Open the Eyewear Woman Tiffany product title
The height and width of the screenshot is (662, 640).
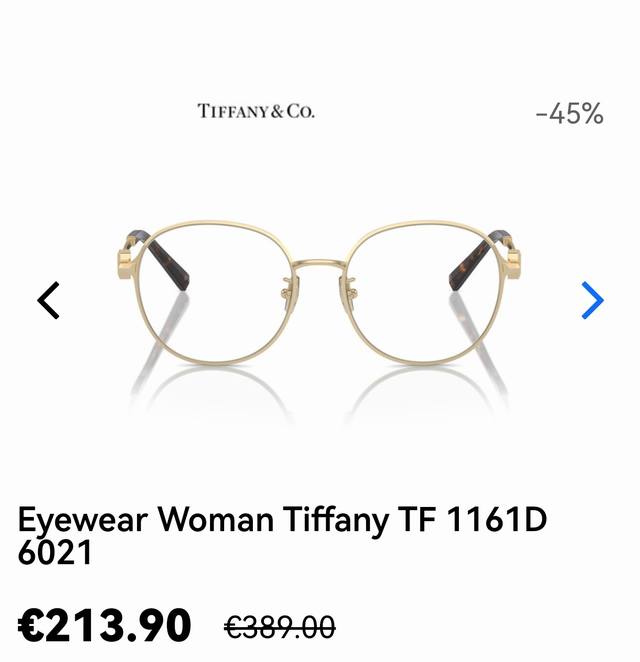282,536
